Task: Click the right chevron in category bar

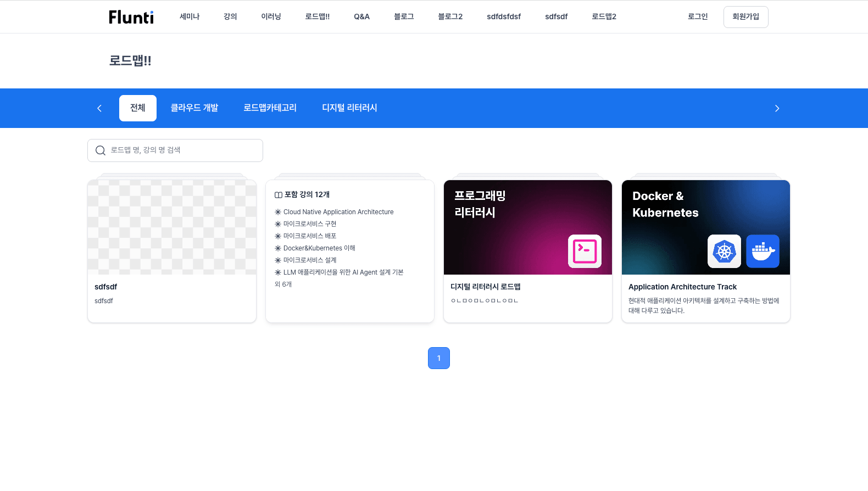Action: [x=777, y=108]
